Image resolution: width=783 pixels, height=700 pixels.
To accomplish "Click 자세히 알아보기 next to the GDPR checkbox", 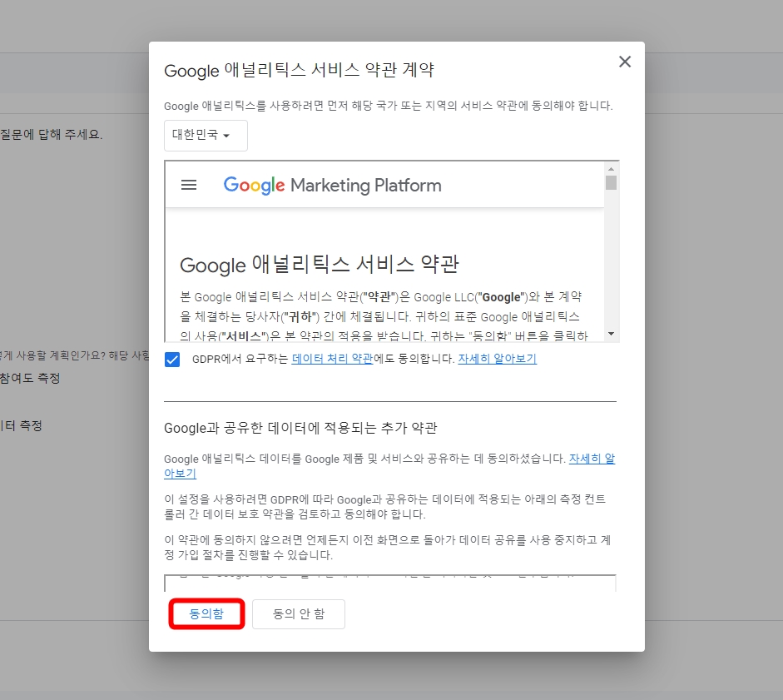I will coord(498,360).
